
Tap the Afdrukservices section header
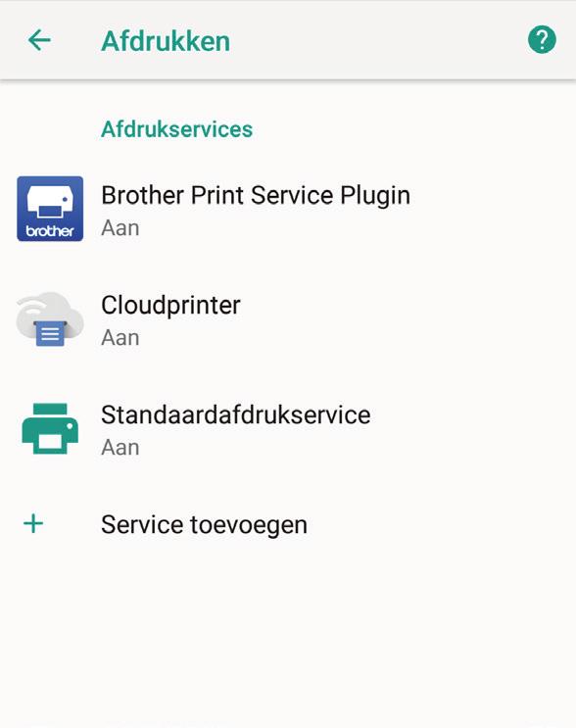pos(177,129)
